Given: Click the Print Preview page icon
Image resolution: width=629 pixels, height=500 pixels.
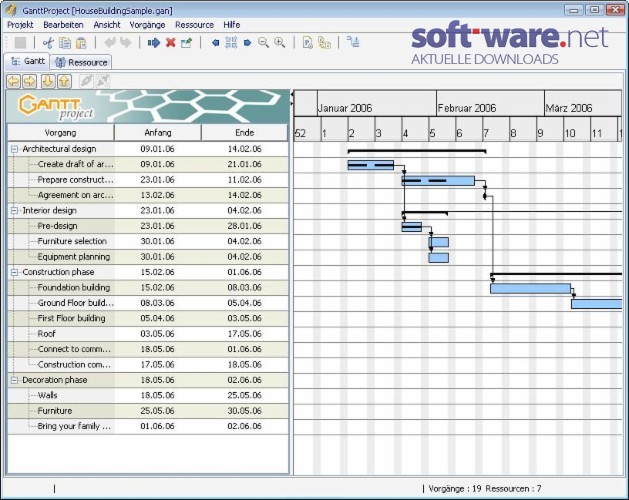Looking at the screenshot, I should pos(308,43).
